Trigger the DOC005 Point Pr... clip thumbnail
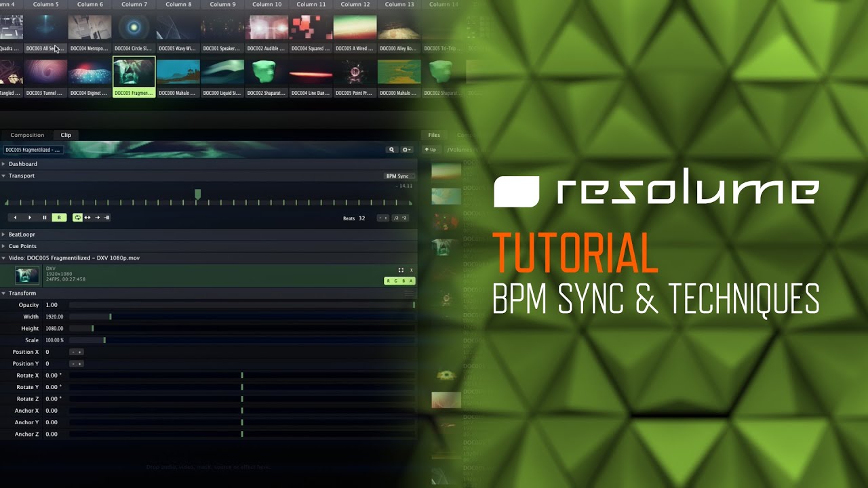868x488 pixels. coord(355,72)
